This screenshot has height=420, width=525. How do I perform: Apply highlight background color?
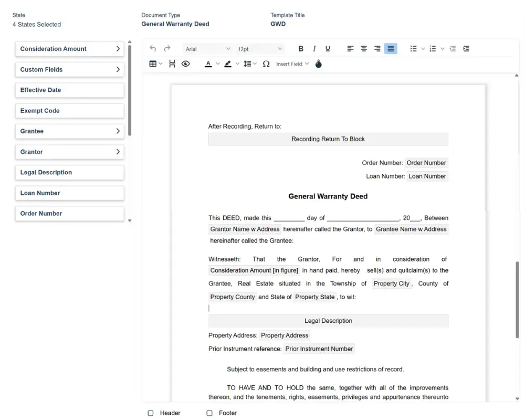(228, 64)
